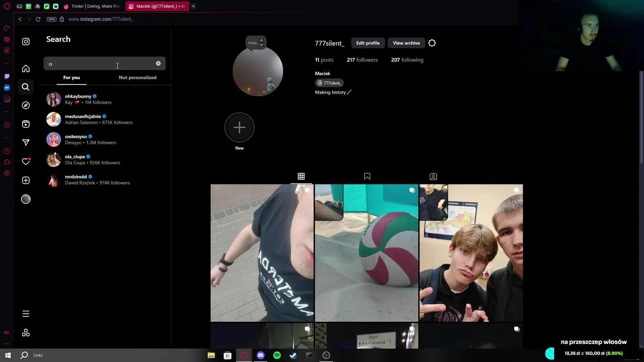The width and height of the screenshot is (644, 362).
Task: Open Opera sidebar extensions cube icon
Action: tap(7, 162)
